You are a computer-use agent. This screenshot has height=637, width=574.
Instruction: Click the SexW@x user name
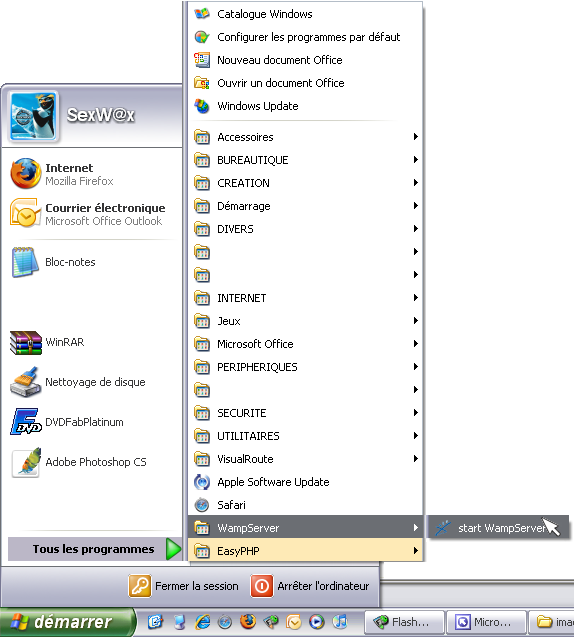[101, 115]
